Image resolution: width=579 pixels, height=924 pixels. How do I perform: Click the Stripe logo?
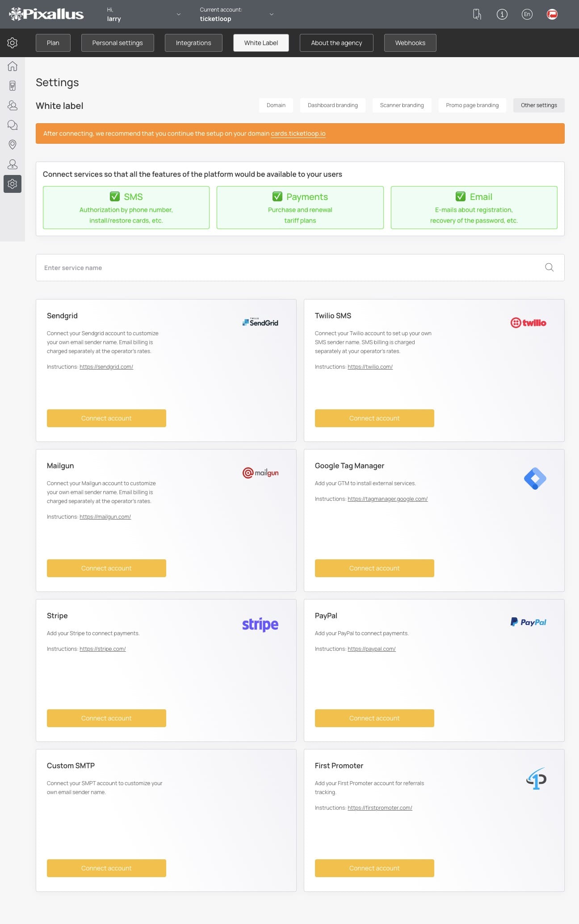click(x=260, y=624)
